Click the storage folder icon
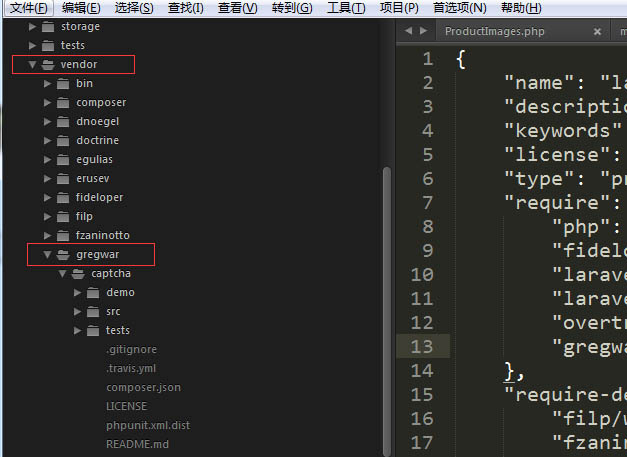 click(x=49, y=26)
